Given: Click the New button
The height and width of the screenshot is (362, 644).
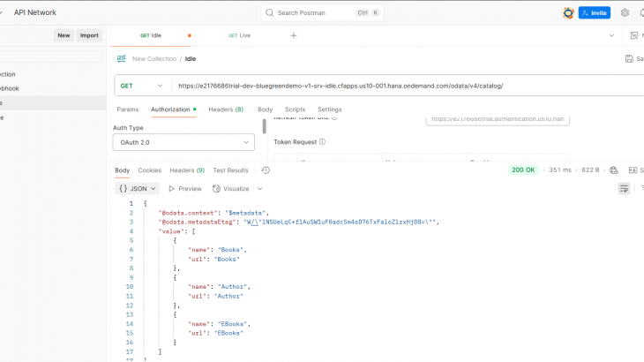Looking at the screenshot, I should pyautogui.click(x=64, y=35).
